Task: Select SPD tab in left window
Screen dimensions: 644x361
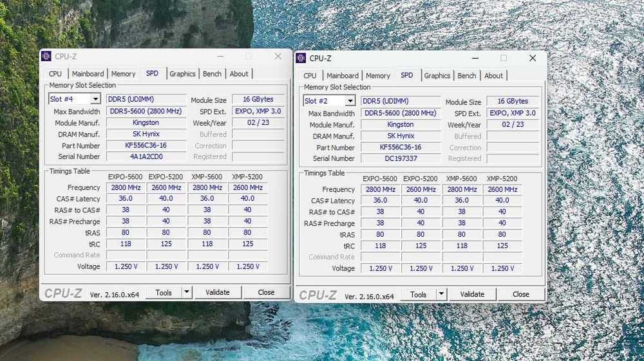Action: pos(152,73)
